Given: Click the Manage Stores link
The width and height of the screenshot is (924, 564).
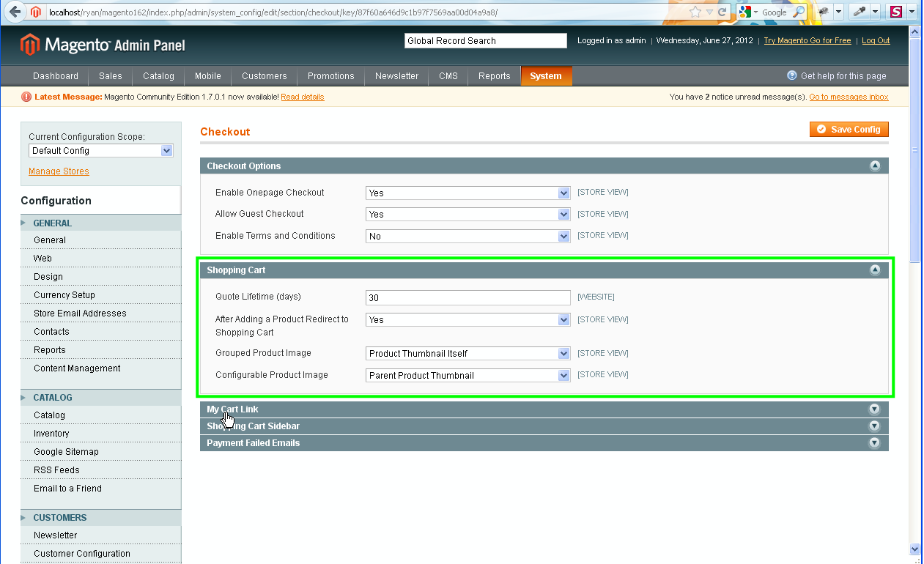Looking at the screenshot, I should [x=59, y=171].
